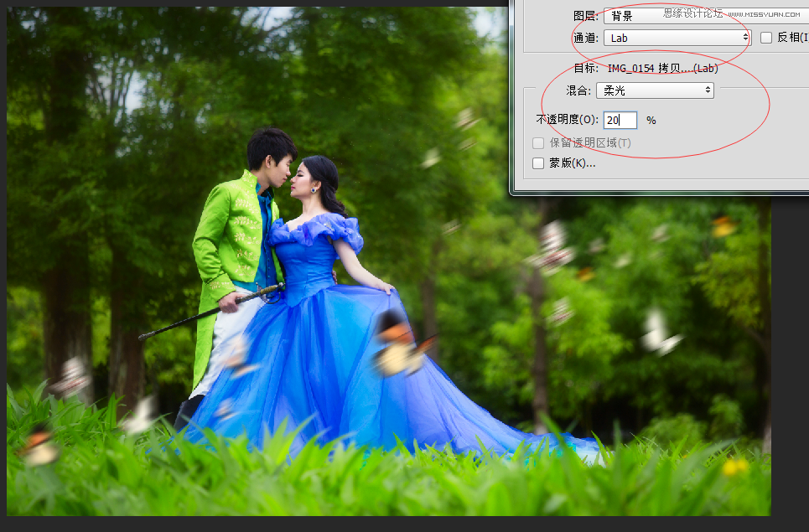This screenshot has width=809, height=532.
Task: Enable the 蒙版(K) mask checkbox
Action: click(538, 163)
